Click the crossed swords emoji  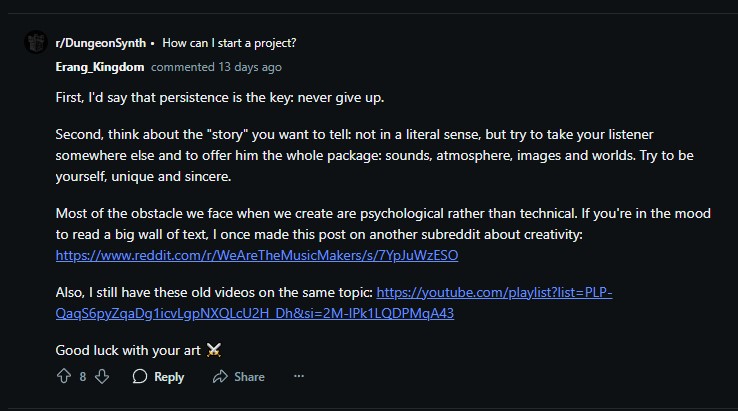(x=213, y=350)
